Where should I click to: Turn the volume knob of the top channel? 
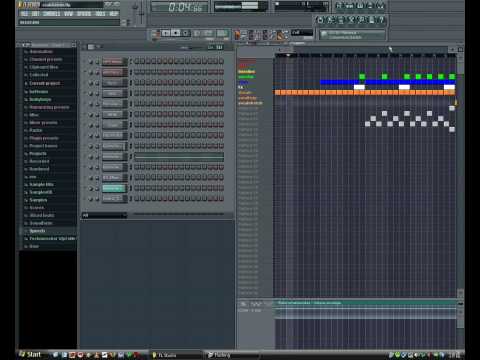pos(97,62)
